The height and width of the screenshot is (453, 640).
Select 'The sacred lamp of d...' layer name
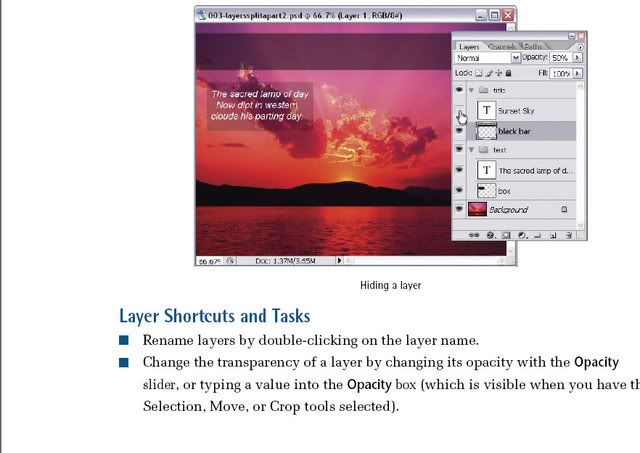coord(536,171)
